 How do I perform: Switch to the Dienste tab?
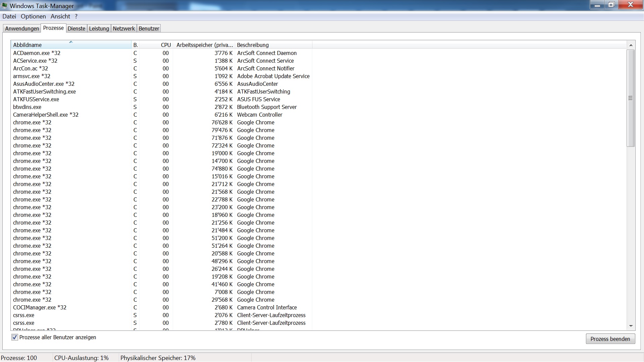tap(76, 28)
